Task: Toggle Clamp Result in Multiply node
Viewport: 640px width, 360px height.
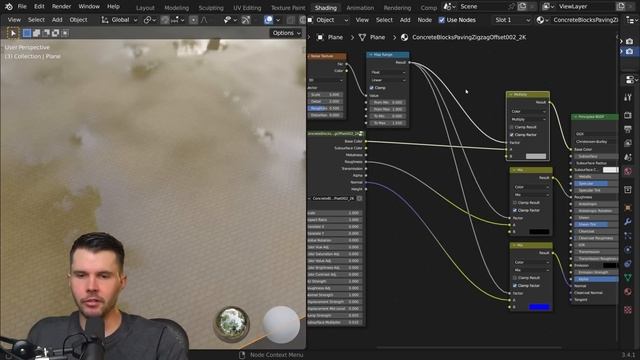Action: pyautogui.click(x=511, y=127)
